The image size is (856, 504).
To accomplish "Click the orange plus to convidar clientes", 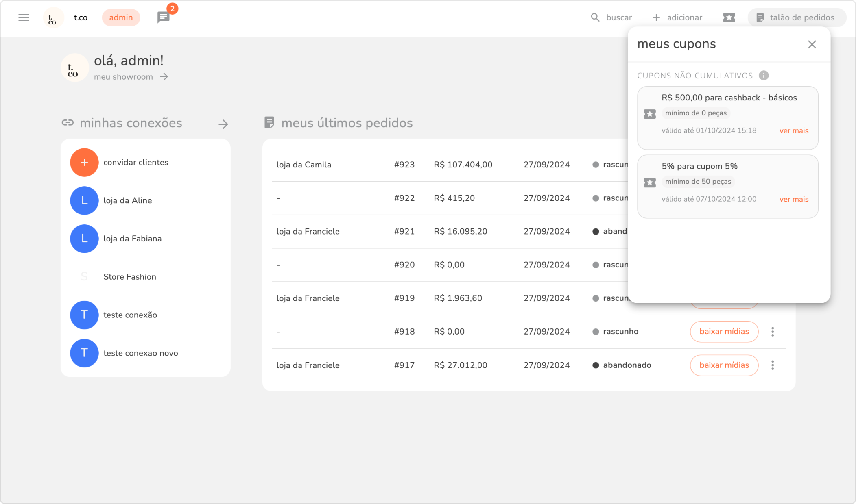I will (x=84, y=162).
